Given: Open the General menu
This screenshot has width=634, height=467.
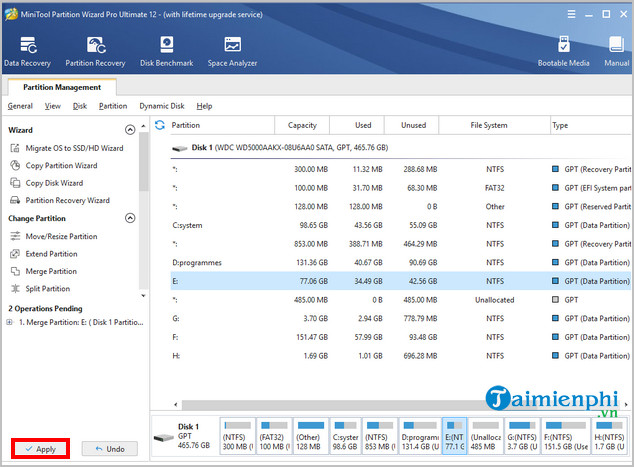Looking at the screenshot, I should coord(20,106).
